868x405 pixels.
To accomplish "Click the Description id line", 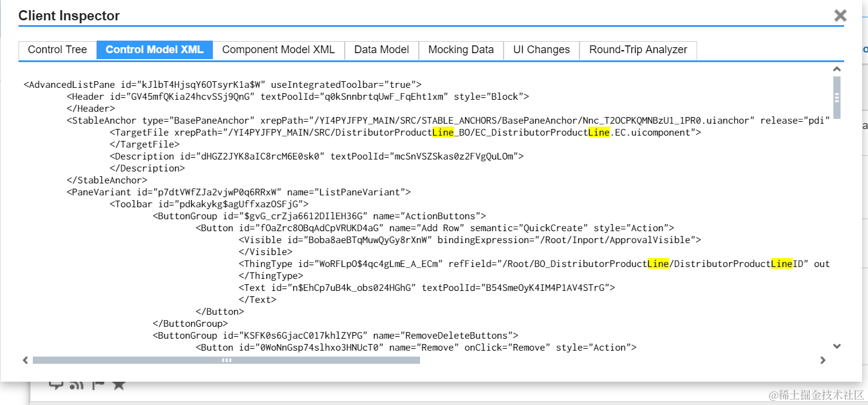I will (317, 157).
